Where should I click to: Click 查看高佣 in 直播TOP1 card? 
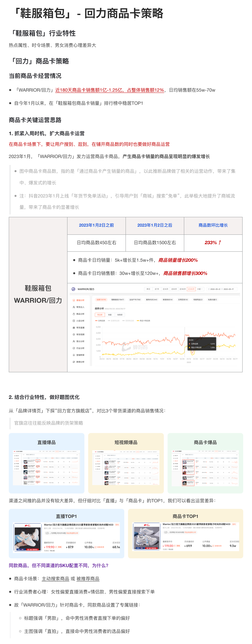click(100, 547)
